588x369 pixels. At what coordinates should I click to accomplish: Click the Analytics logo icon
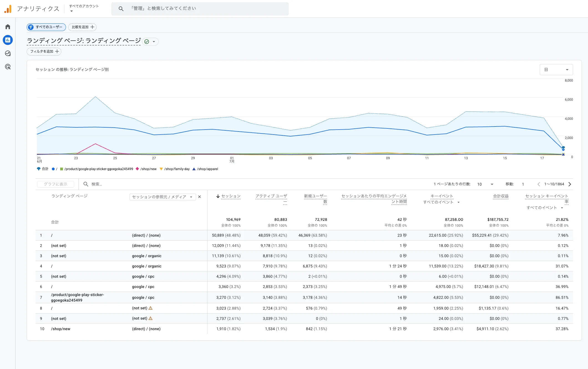8,9
